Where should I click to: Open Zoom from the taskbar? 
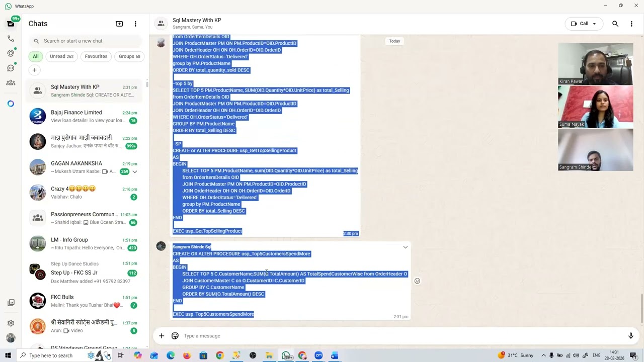[318, 355]
